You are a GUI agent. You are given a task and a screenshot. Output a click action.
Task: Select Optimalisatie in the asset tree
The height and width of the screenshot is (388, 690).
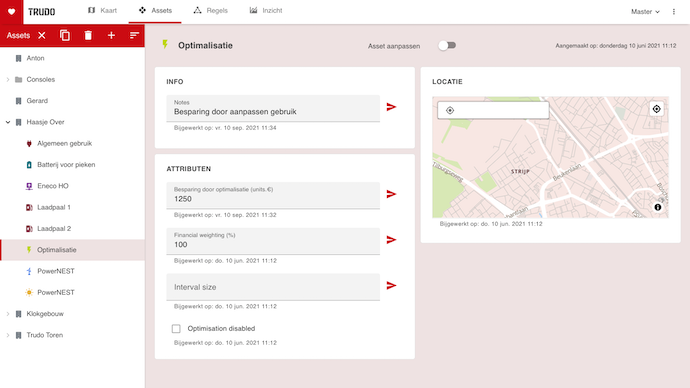click(72, 250)
